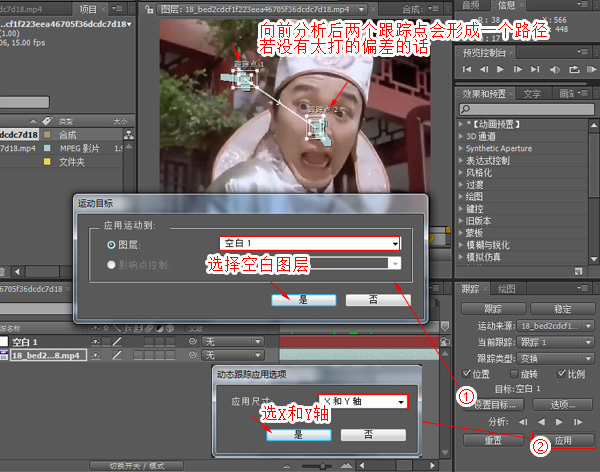Viewport: 600px width, 472px height.
Task: Switch to 效果和预置 effects tab
Action: pos(484,93)
